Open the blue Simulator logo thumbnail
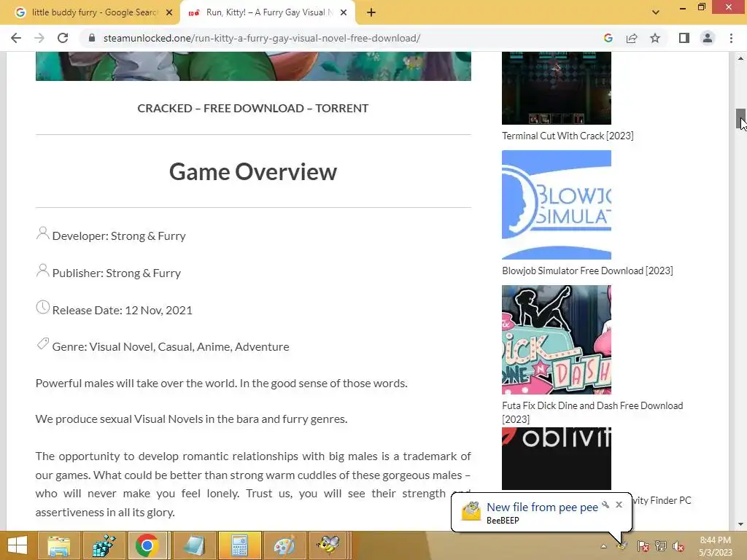 557,205
